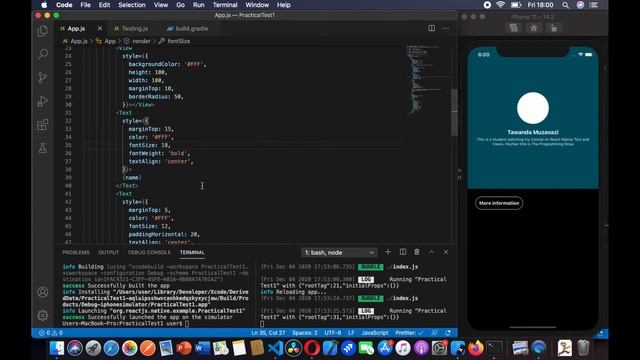
Task: Expand render breadcrumb item
Action: (x=142, y=41)
